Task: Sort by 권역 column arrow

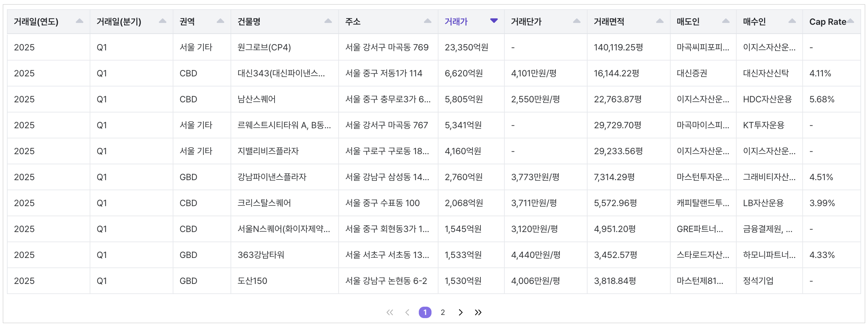Action: (x=220, y=21)
